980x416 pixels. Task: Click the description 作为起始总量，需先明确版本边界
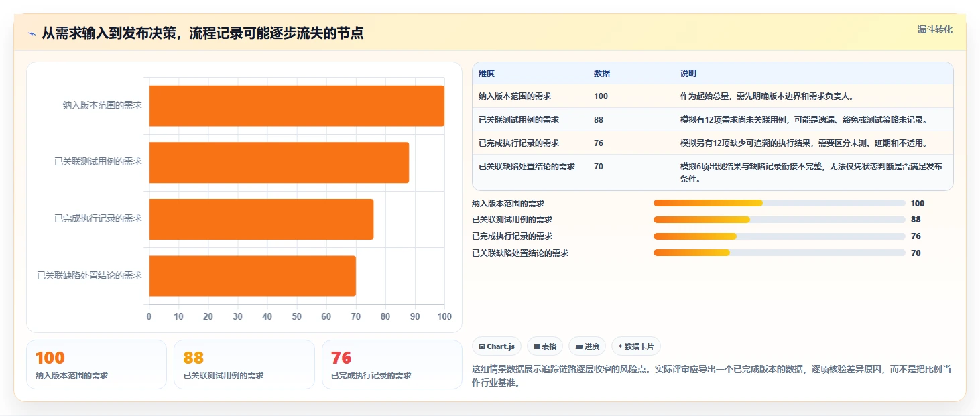pos(767,96)
